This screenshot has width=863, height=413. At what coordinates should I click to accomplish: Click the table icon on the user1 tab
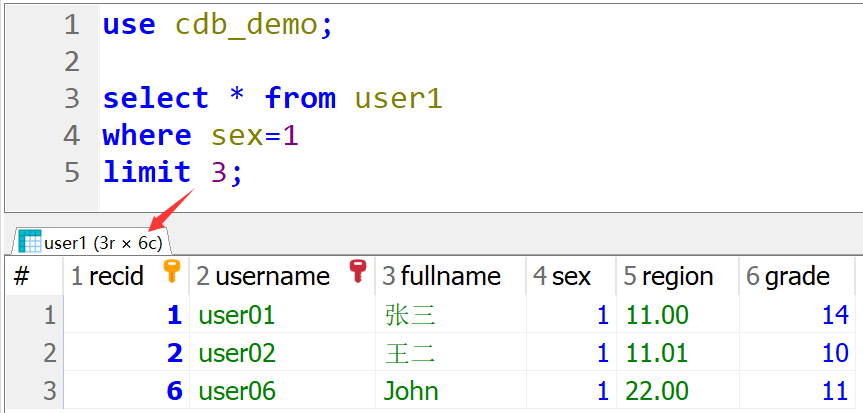[29, 241]
